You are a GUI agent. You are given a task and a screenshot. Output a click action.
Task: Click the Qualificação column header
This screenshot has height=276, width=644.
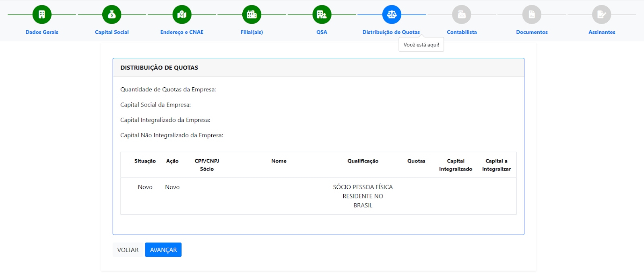pos(363,161)
